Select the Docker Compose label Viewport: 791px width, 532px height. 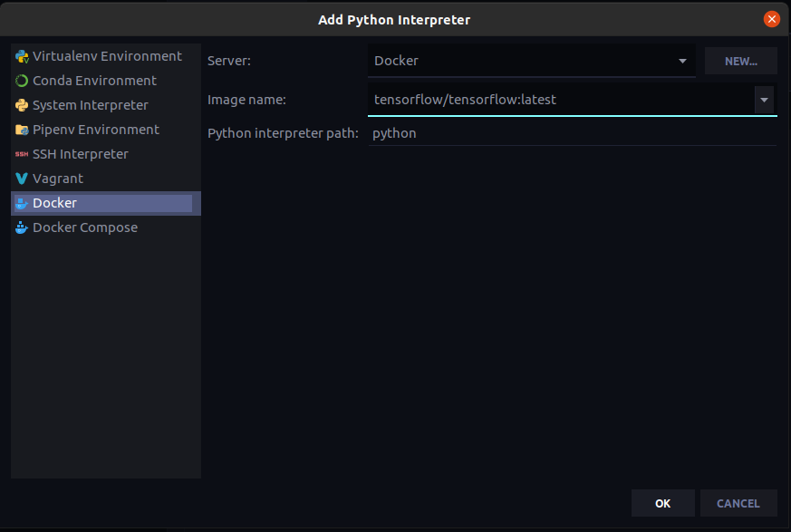point(85,227)
